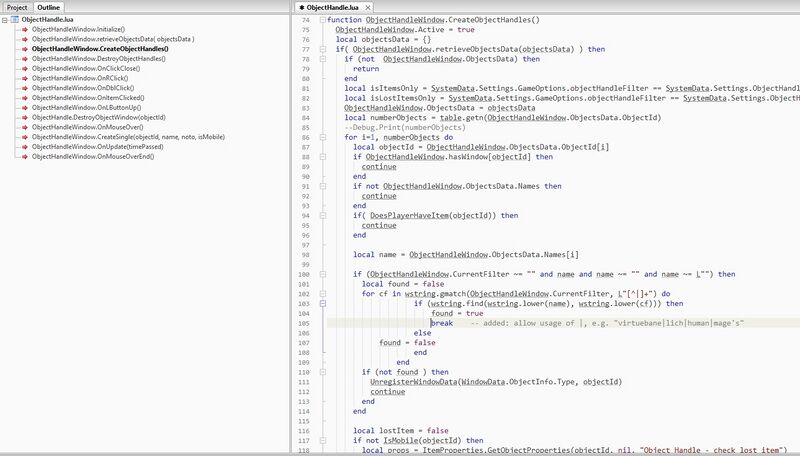The width and height of the screenshot is (800, 456).
Task: Fold the wstring.find if block at line 103
Action: (322, 303)
